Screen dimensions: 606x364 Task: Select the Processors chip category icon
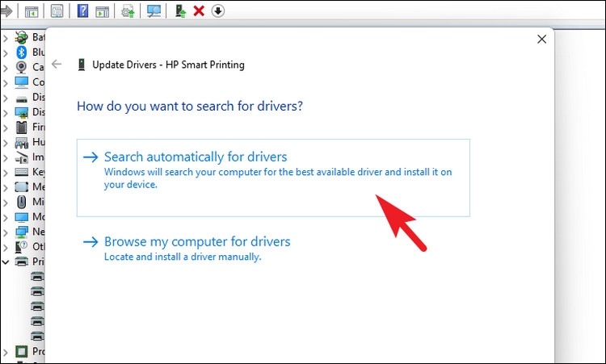22,351
